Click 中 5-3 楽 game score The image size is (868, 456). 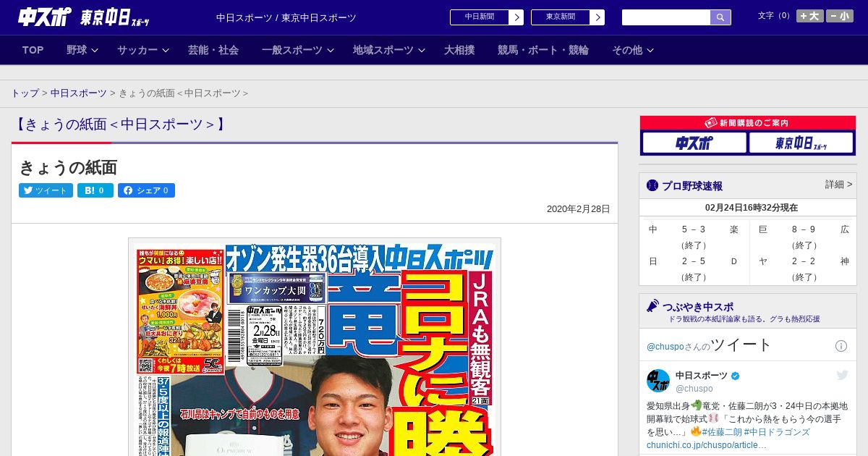coord(694,237)
